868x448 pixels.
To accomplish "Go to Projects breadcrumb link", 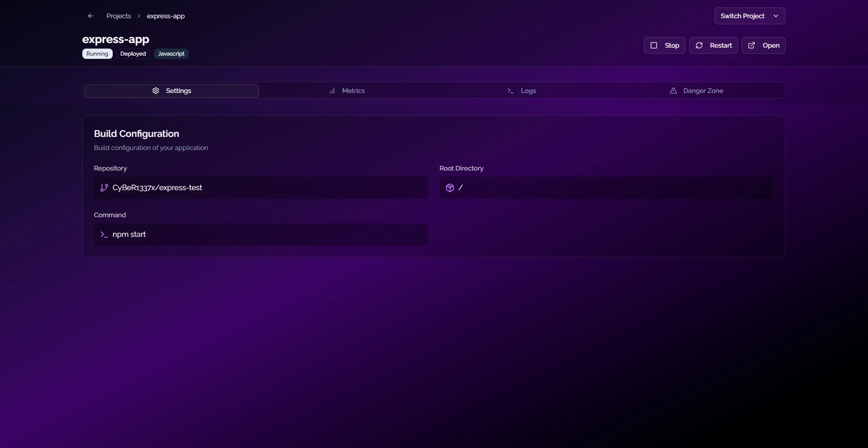I will pos(119,16).
